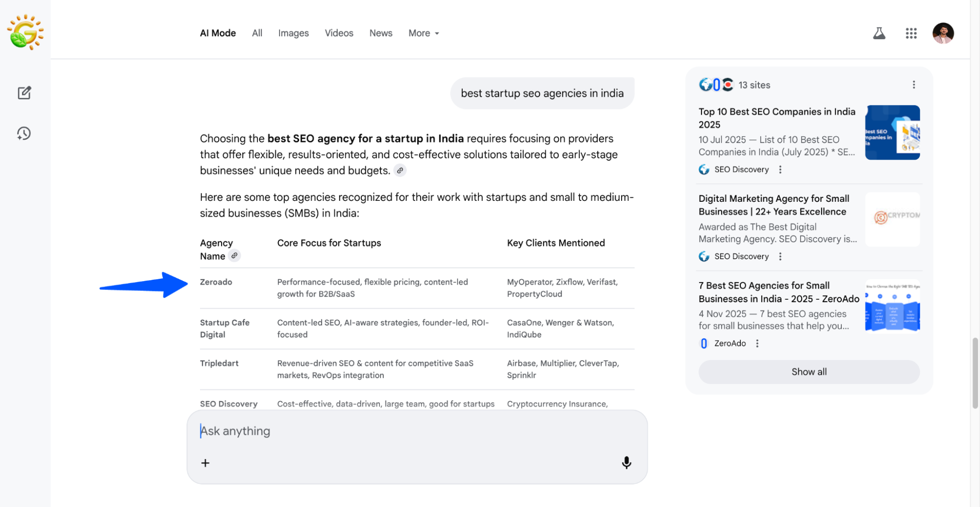
Task: Open options for the SEO Discovery source
Action: [x=780, y=169]
